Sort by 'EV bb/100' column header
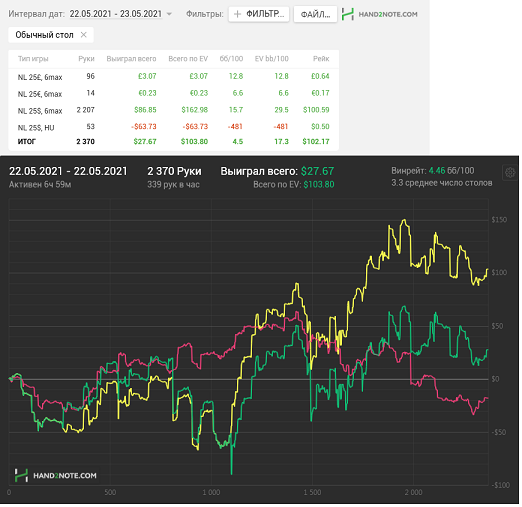 click(x=272, y=59)
